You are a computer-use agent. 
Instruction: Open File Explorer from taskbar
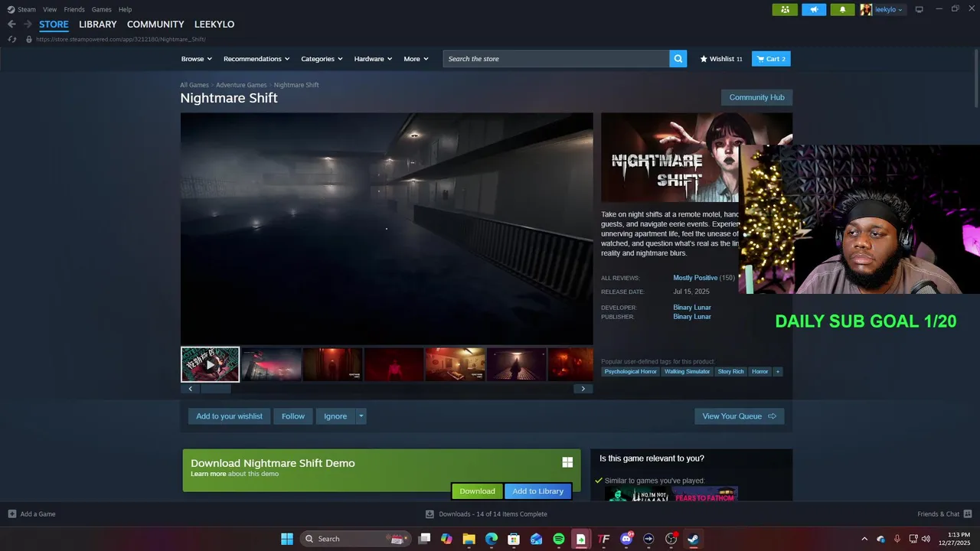pyautogui.click(x=469, y=539)
